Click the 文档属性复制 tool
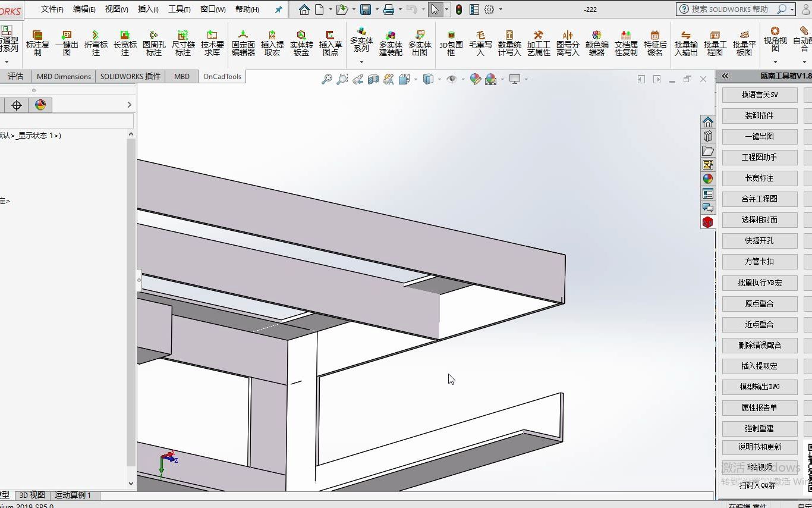The height and width of the screenshot is (508, 812). 626,43
